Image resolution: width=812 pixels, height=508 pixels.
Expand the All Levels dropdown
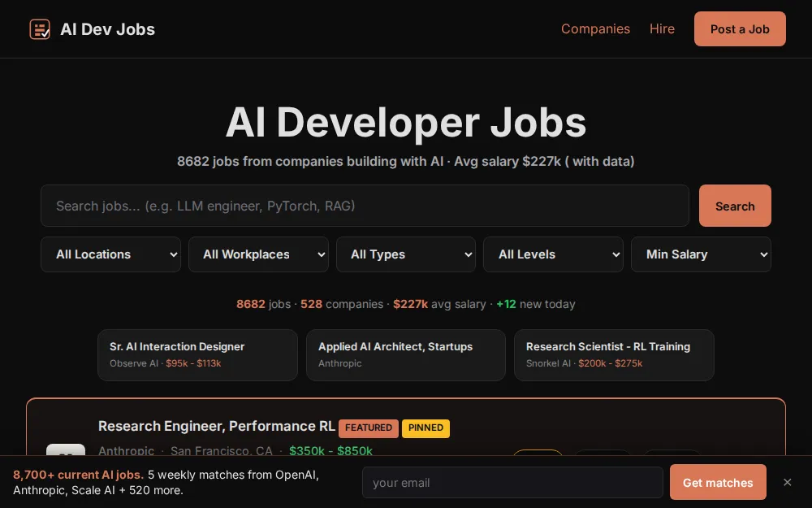(x=553, y=254)
